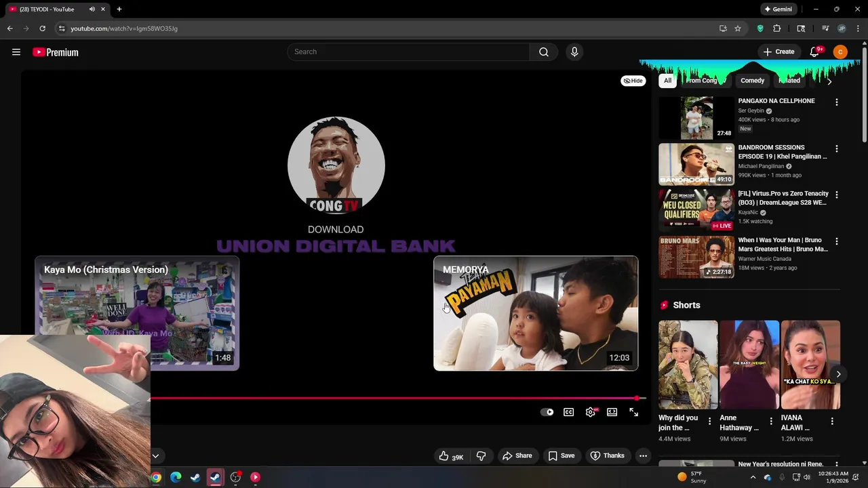Enter full screen mode
Screen dimensions: 868x488
(x=634, y=412)
